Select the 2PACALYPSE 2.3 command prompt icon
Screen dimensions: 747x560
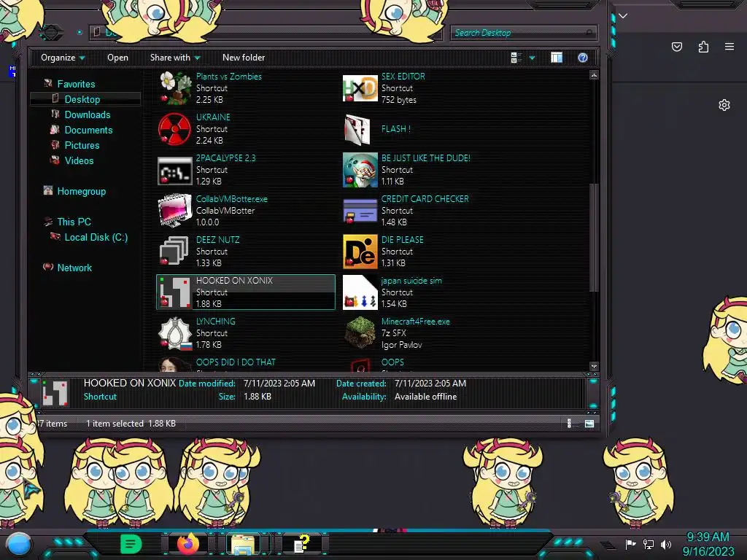point(174,170)
